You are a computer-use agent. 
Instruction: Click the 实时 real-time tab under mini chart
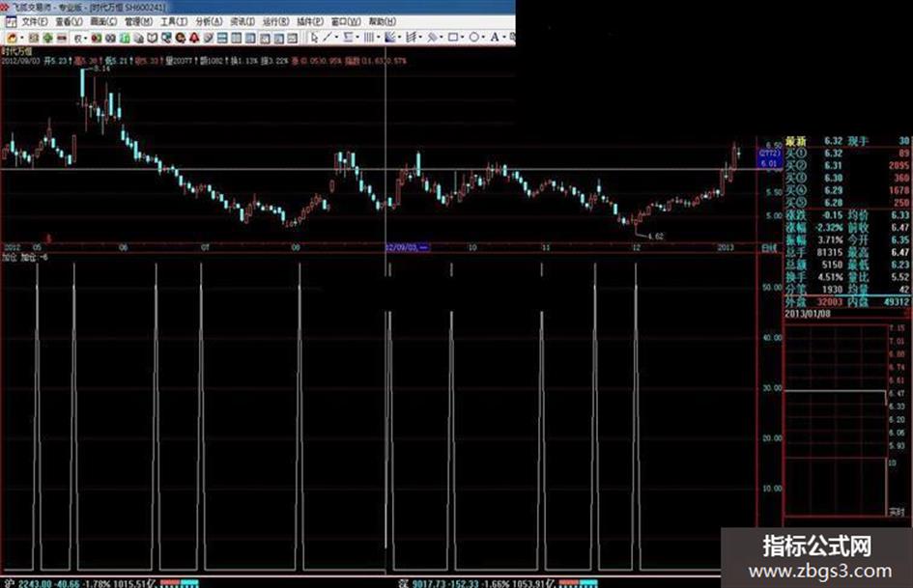click(x=897, y=512)
